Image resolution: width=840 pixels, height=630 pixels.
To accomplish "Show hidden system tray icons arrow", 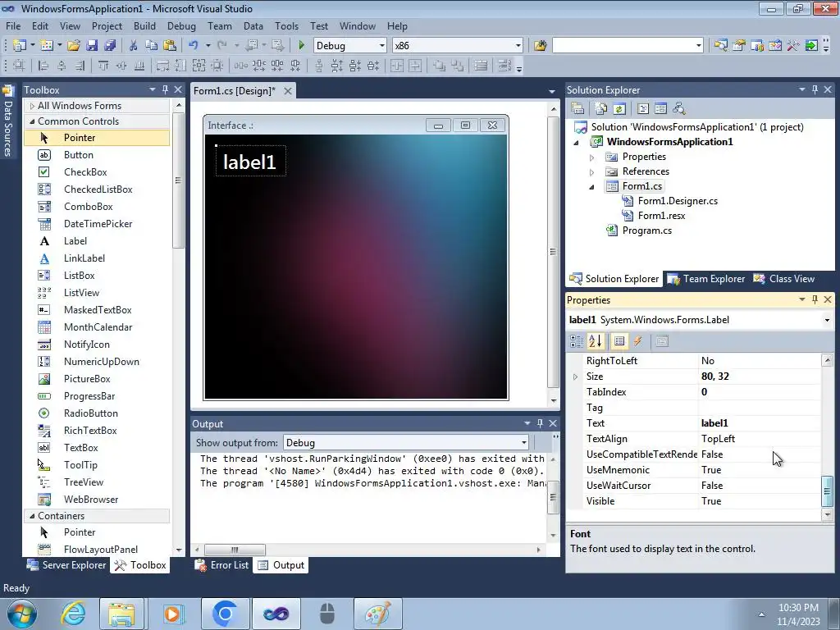I will (761, 614).
